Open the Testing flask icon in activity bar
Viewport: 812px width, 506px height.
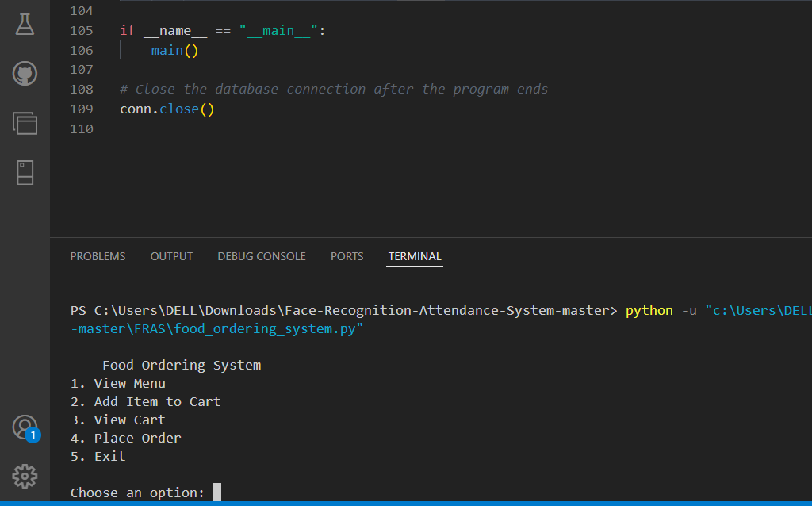pyautogui.click(x=25, y=25)
